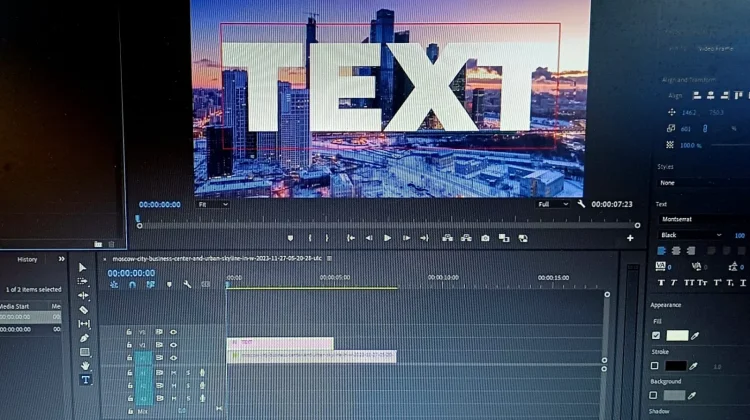Image resolution: width=750 pixels, height=420 pixels.
Task: Solo the first audio track
Action: [x=188, y=373]
